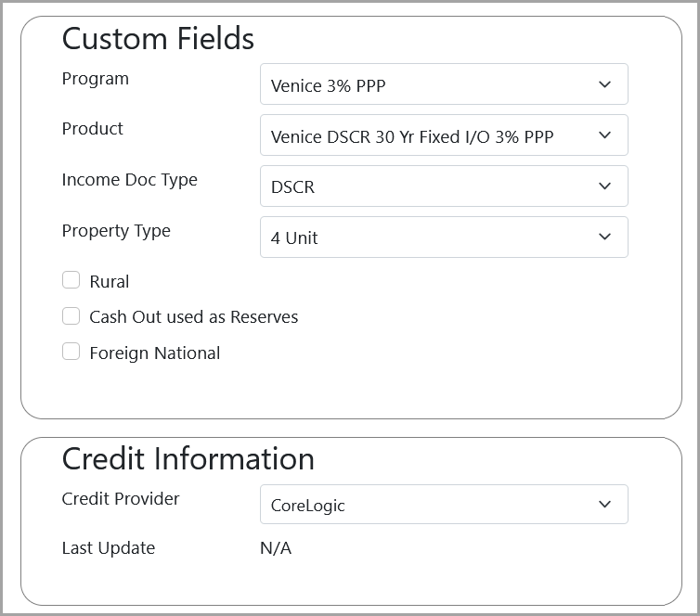Click the Credit Information section heading
The image size is (700, 616).
pos(188,459)
